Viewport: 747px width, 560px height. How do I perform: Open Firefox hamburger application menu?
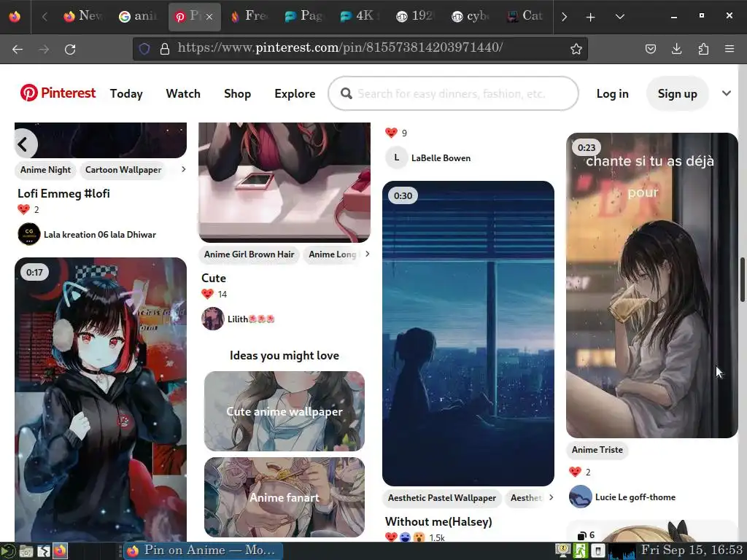[x=729, y=49]
